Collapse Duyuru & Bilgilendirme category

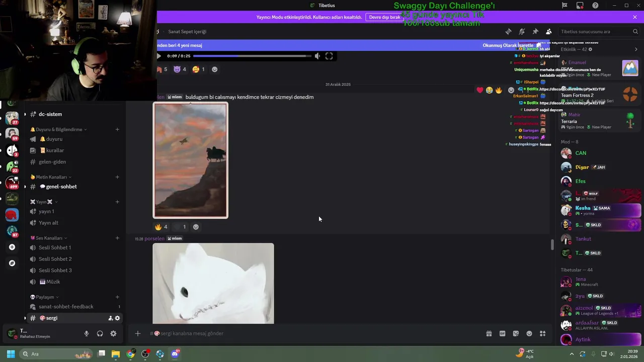point(59,129)
